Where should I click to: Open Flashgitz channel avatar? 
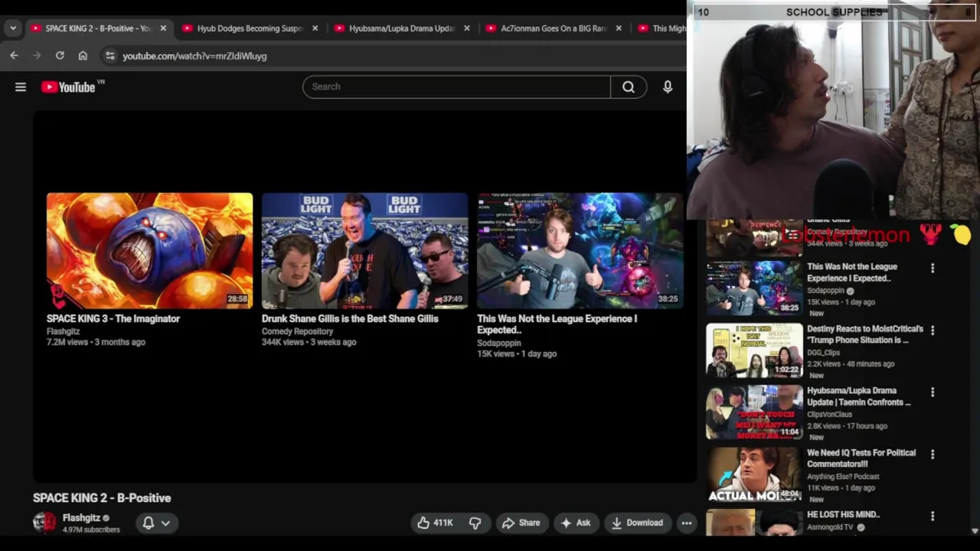[44, 522]
